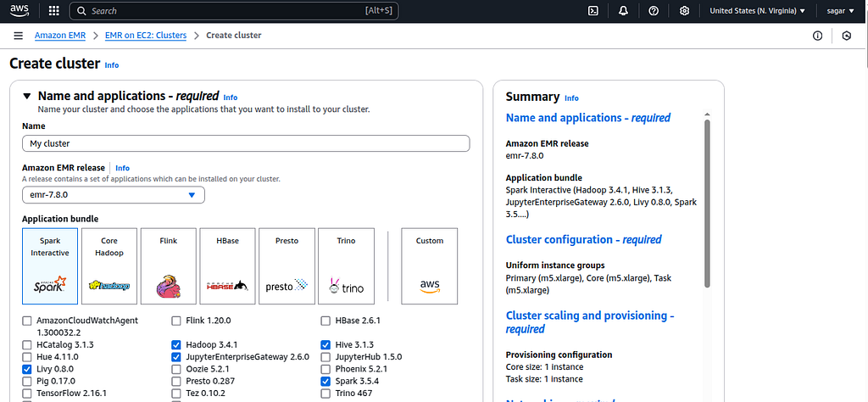The image size is (868, 402).
Task: Launch the CloudShell terminal icon
Action: (x=593, y=10)
